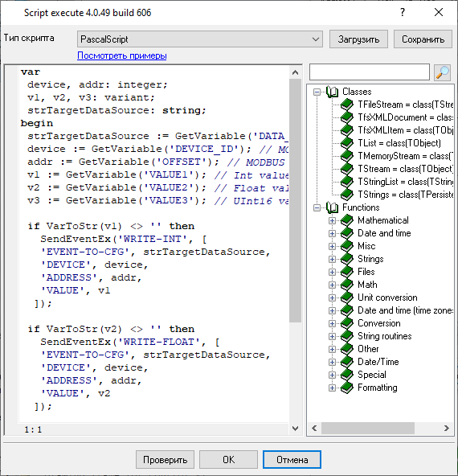
Task: Select the TMemoryStream tree item
Action: tap(405, 156)
